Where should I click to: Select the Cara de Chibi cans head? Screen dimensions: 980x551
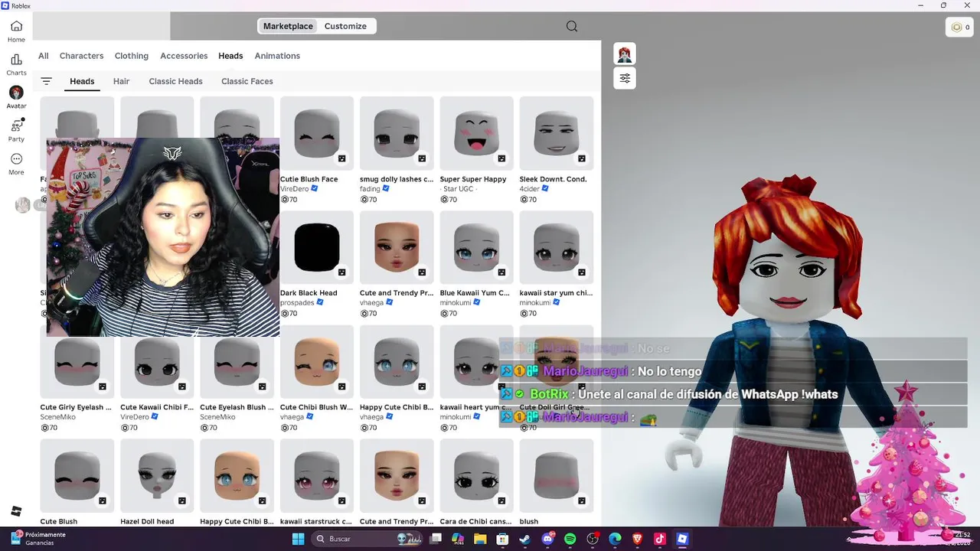(x=476, y=476)
